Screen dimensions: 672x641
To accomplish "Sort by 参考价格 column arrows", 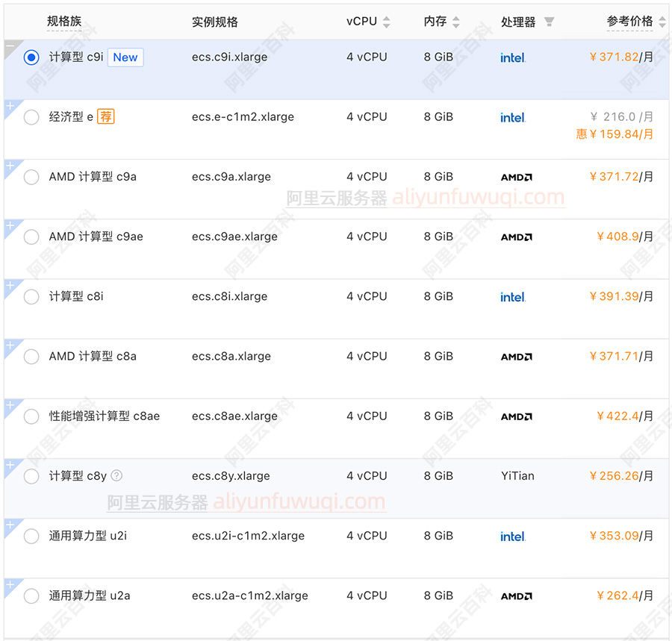I will point(662,22).
